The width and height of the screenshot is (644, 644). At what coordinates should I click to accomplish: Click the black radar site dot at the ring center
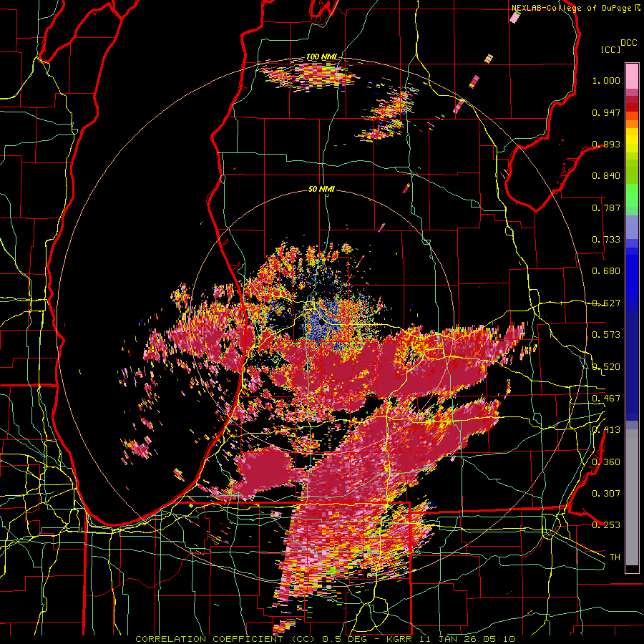(321, 321)
